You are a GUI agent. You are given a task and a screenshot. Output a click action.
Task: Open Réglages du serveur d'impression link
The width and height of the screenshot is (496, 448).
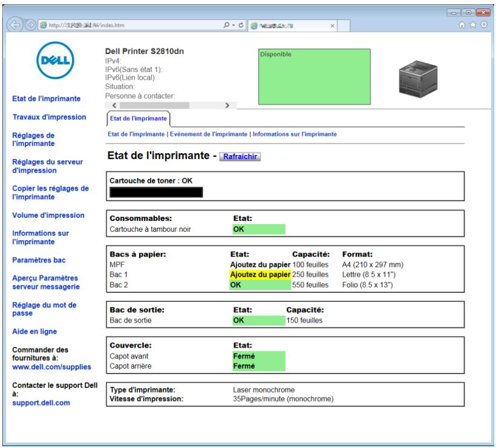[47, 166]
